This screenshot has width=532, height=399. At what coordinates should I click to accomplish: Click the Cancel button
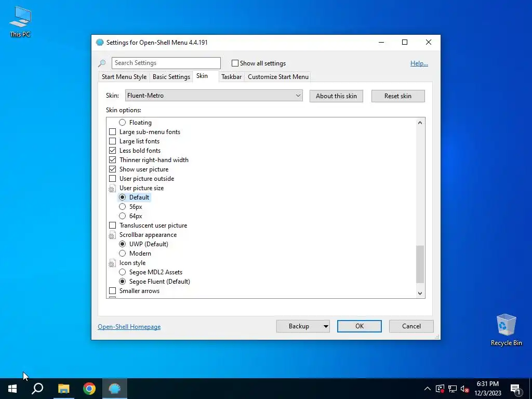pyautogui.click(x=411, y=326)
